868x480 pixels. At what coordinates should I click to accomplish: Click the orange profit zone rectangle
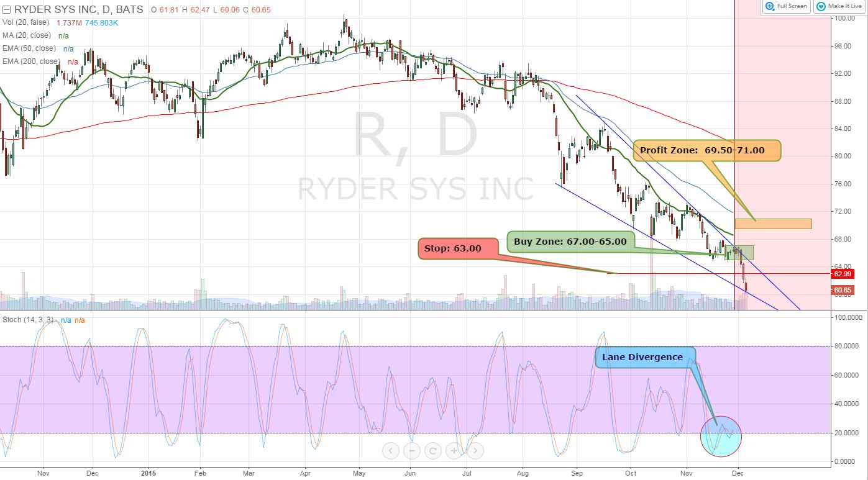pos(773,224)
